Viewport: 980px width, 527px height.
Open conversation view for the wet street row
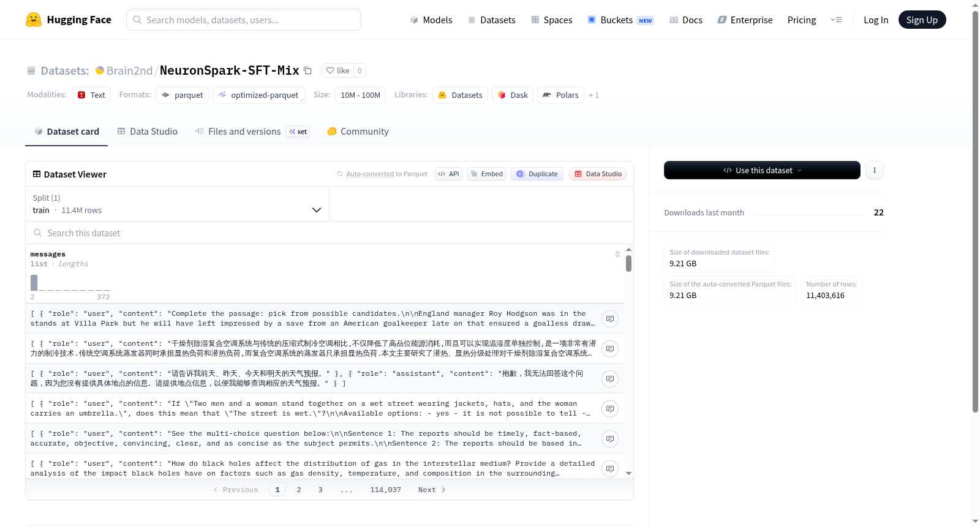(x=610, y=409)
